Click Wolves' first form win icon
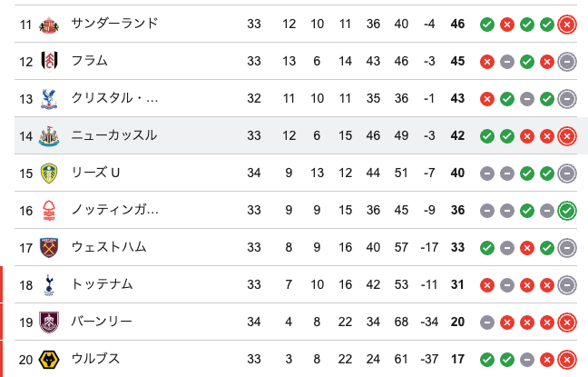The image size is (588, 377). 487,360
